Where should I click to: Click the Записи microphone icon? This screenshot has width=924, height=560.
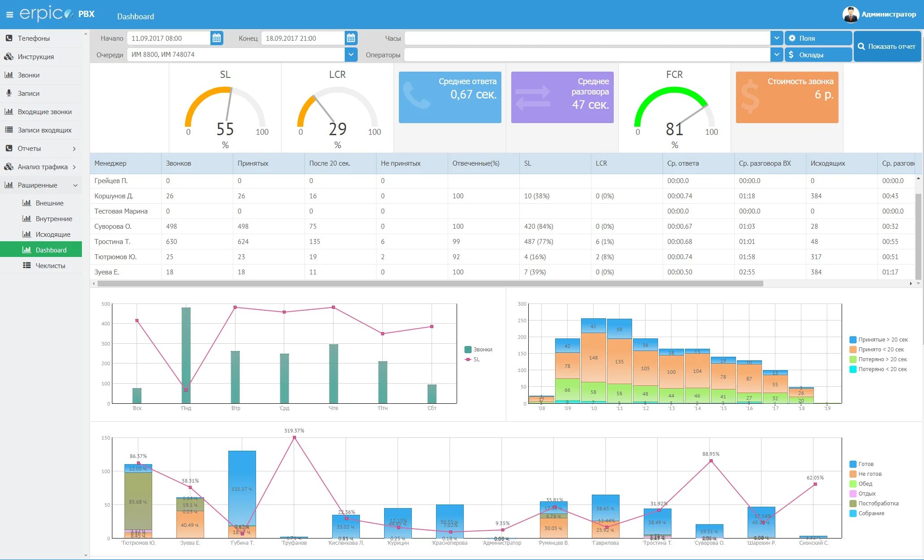[x=9, y=93]
